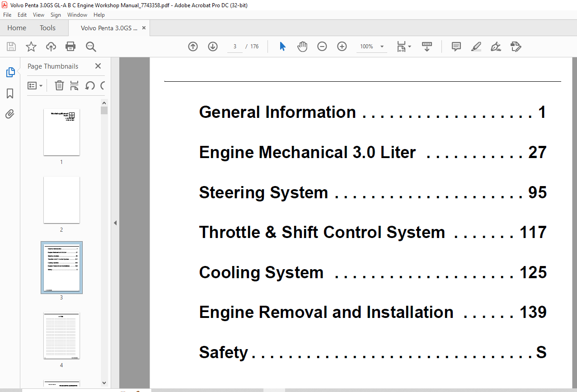577x392 pixels.
Task: Click the thumbnails panel scroll down arrow
Action: point(104,383)
